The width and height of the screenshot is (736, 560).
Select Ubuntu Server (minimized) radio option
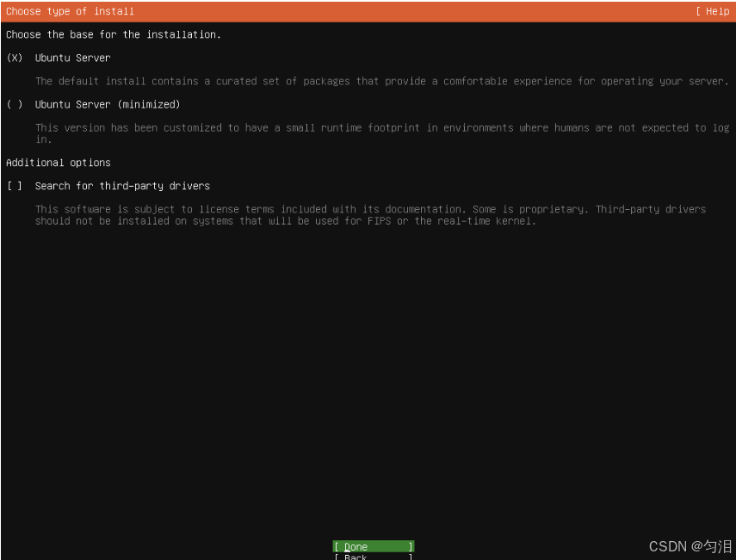tap(15, 105)
